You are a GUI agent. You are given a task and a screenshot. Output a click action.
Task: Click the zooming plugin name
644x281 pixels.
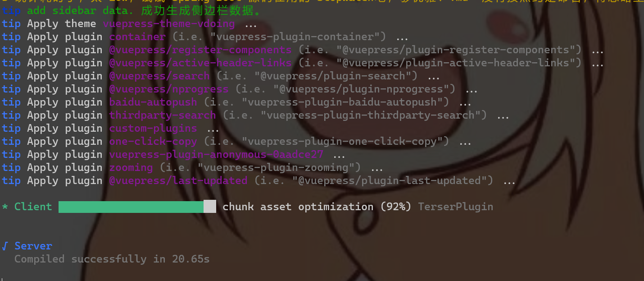click(131, 168)
